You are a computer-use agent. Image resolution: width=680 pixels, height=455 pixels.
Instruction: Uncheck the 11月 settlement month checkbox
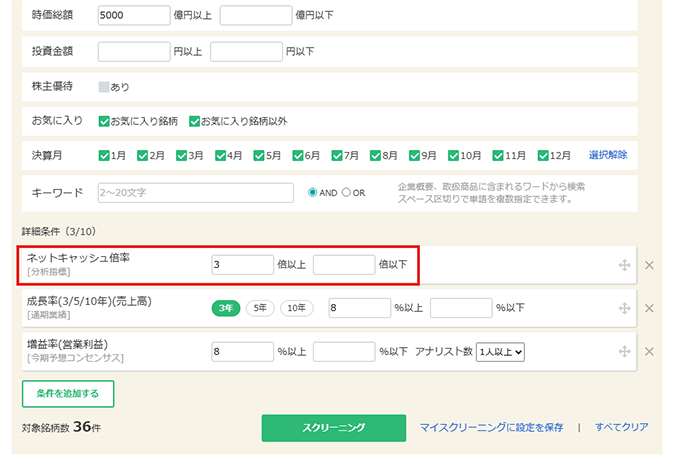pos(498,155)
